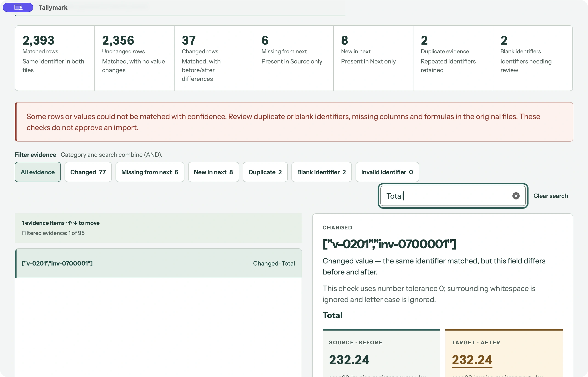Screen dimensions: 588x377
Task: Click the purple screen-share indicator icon
Action: point(18,7)
